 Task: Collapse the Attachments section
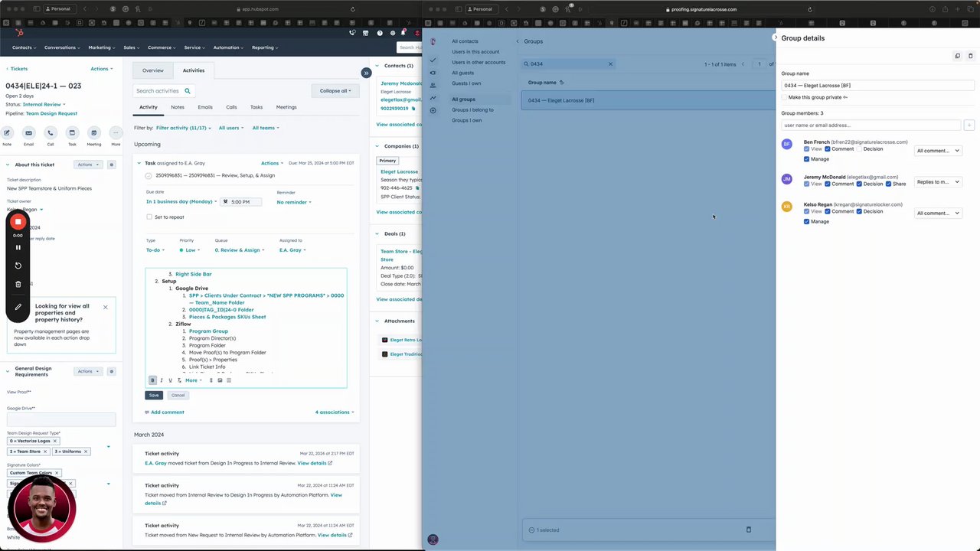pyautogui.click(x=377, y=321)
